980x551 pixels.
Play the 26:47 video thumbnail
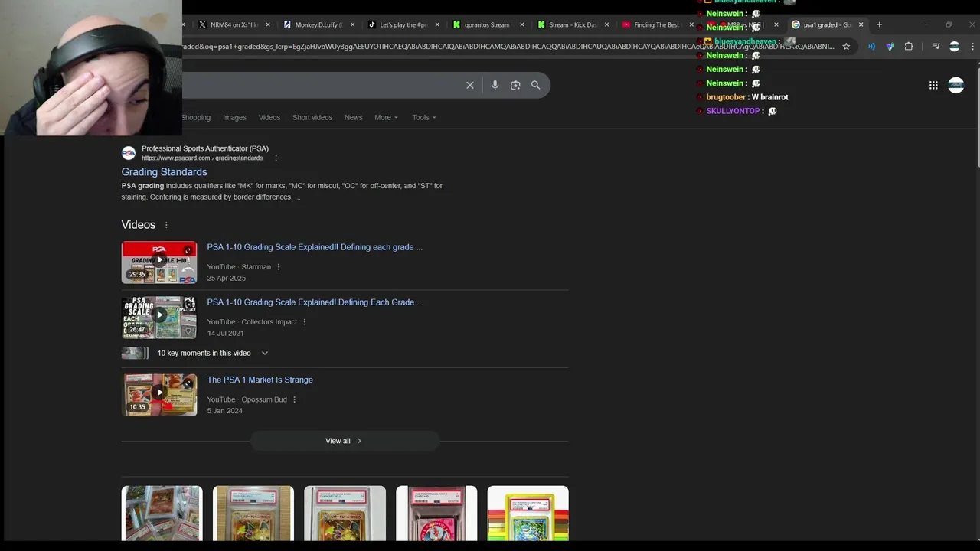coord(159,318)
